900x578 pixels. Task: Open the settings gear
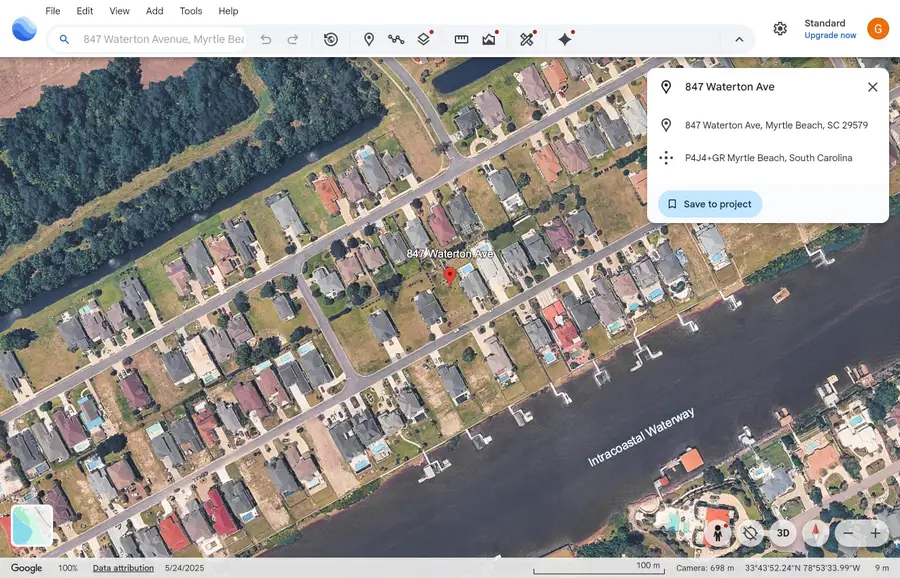tap(780, 28)
